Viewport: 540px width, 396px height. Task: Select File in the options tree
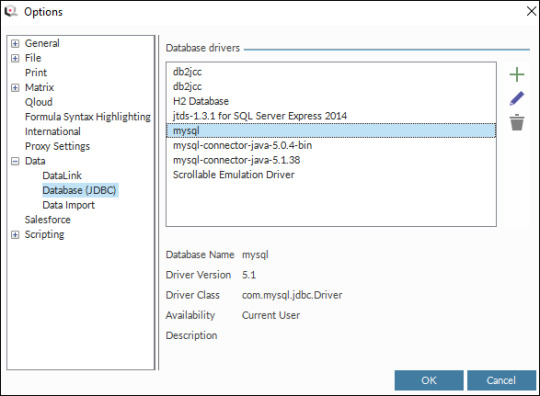click(x=33, y=58)
